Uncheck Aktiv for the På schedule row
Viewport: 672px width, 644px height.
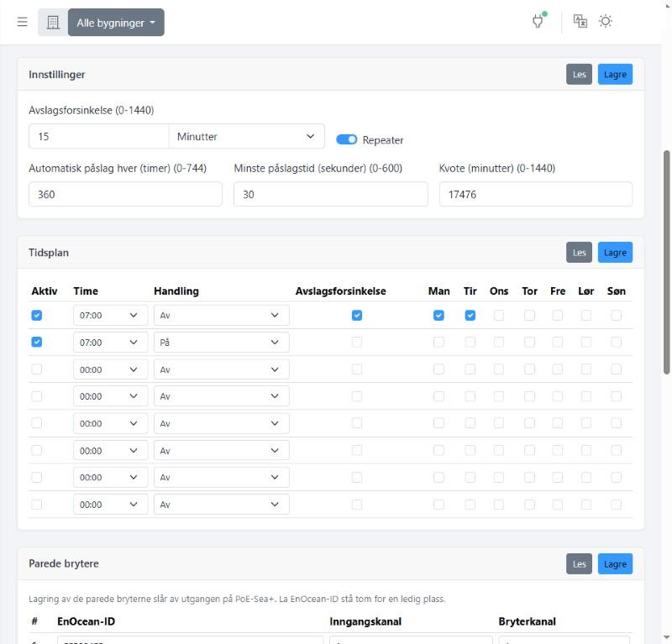pyautogui.click(x=37, y=342)
